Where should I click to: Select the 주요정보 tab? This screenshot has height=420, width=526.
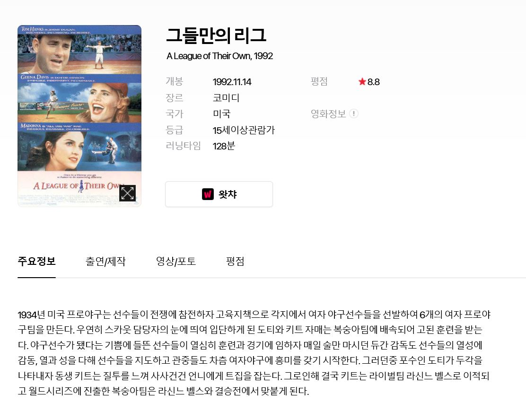(36, 262)
